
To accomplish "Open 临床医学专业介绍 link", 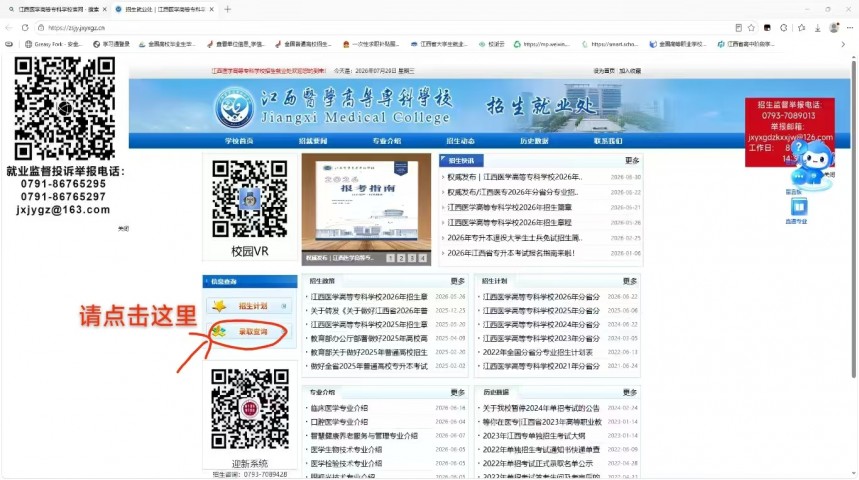I will click(x=339, y=408).
